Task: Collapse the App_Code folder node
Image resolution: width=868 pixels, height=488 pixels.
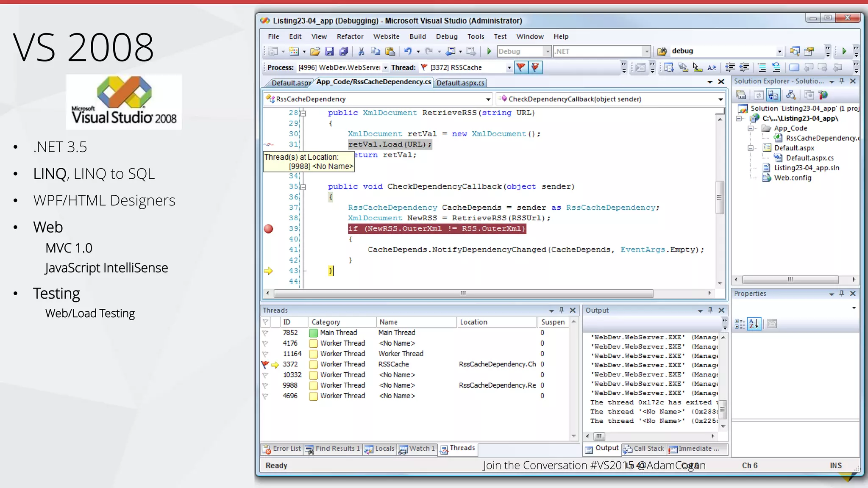Action: coord(751,128)
